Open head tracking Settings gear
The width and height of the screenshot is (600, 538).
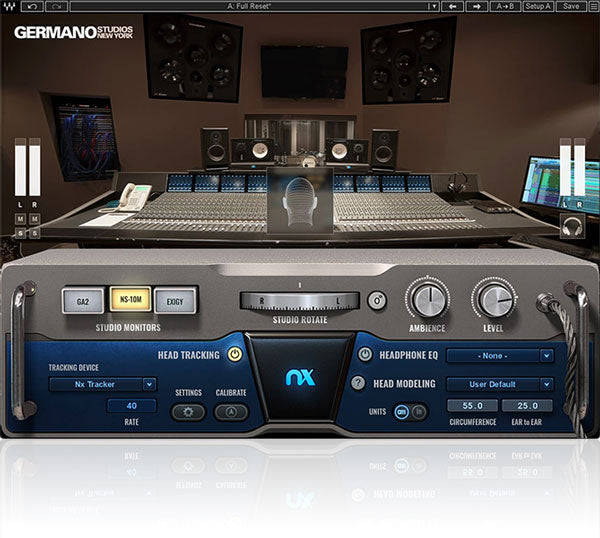(x=188, y=412)
